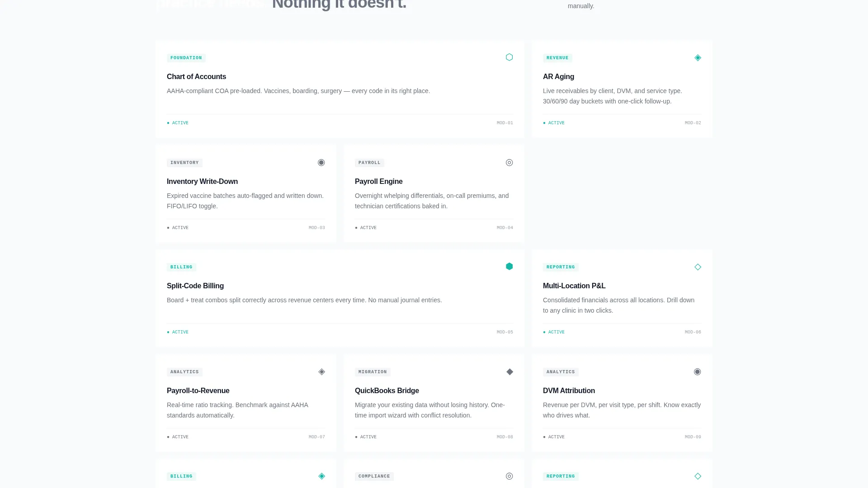Screen dimensions: 868x488
Task: Click the ACTIVE status on Multi-Location P&L
Action: (x=554, y=332)
